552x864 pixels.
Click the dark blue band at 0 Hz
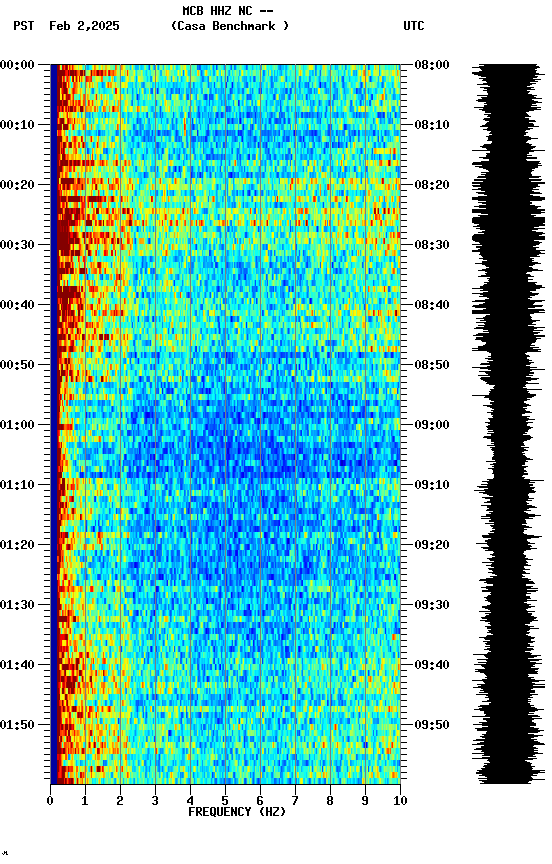54,424
